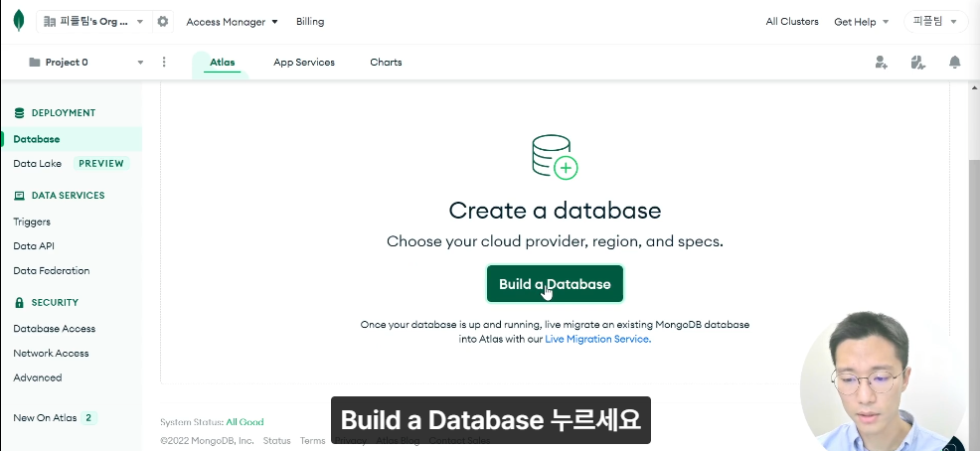Screen dimensions: 980x451
Task: Open the alerts bell icon
Action: point(954,62)
